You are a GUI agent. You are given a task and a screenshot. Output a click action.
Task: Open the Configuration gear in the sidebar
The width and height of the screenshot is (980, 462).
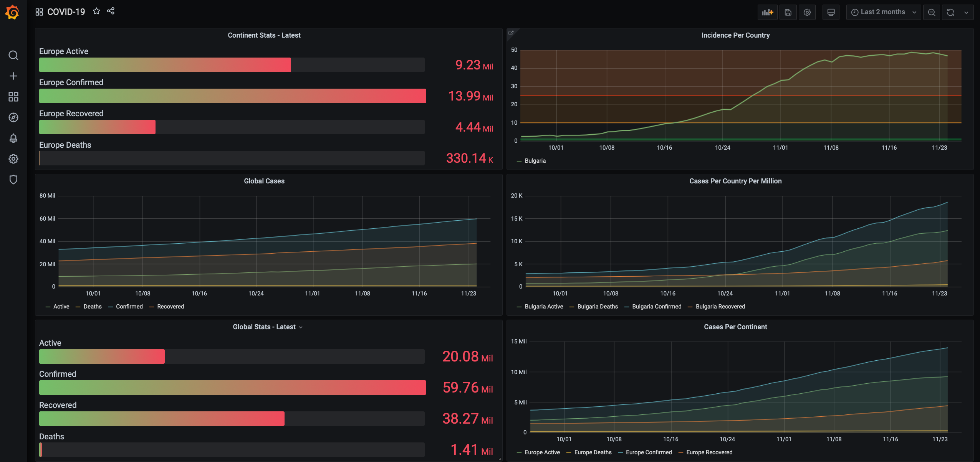coord(13,159)
